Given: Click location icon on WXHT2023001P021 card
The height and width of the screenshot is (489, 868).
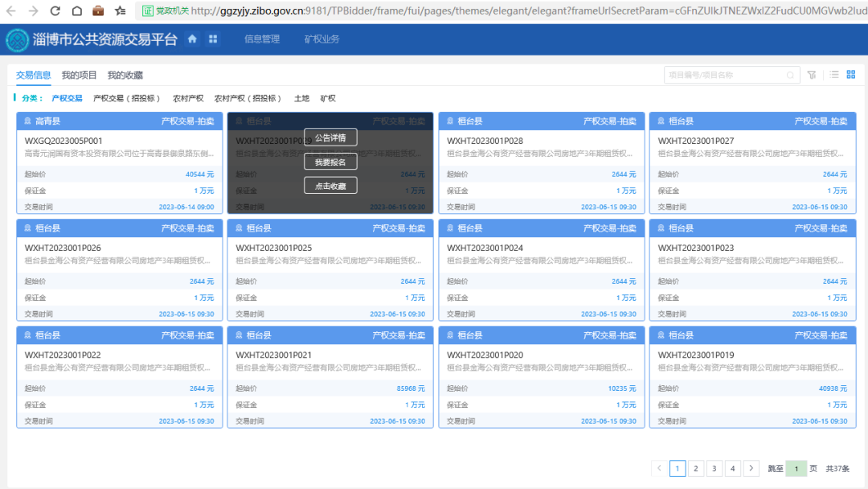Looking at the screenshot, I should 240,335.
